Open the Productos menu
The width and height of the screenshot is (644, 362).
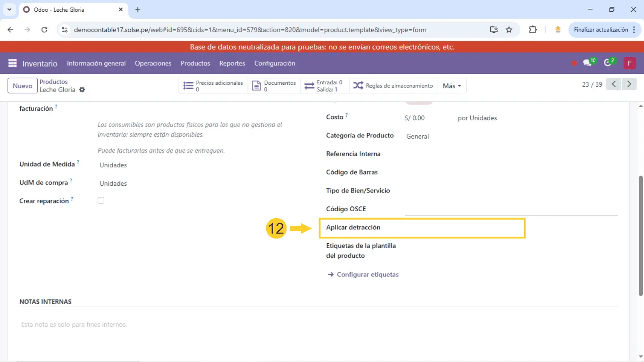[195, 63]
